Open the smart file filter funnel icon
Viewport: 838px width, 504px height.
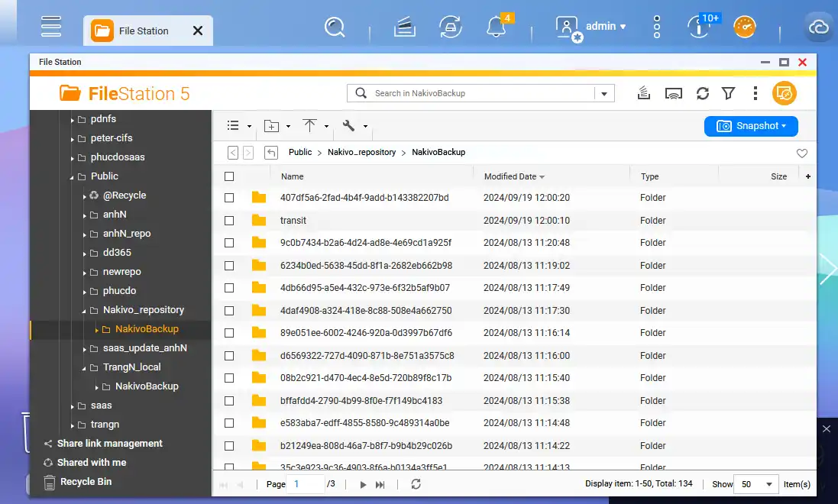(x=728, y=93)
